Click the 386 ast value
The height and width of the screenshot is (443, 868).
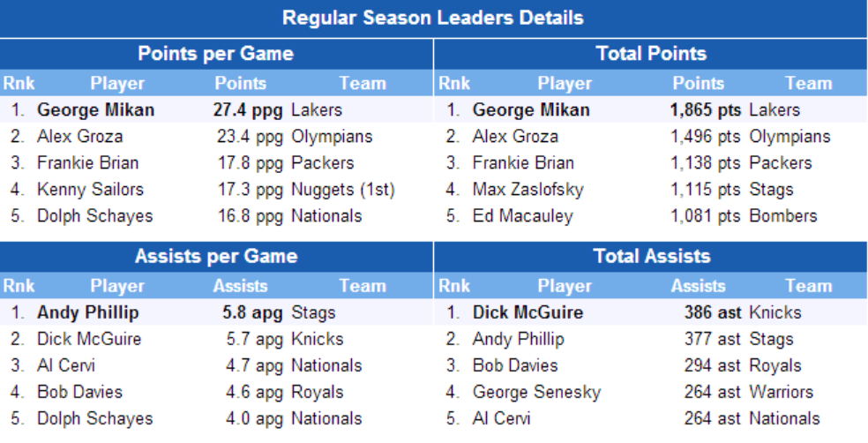[713, 312]
